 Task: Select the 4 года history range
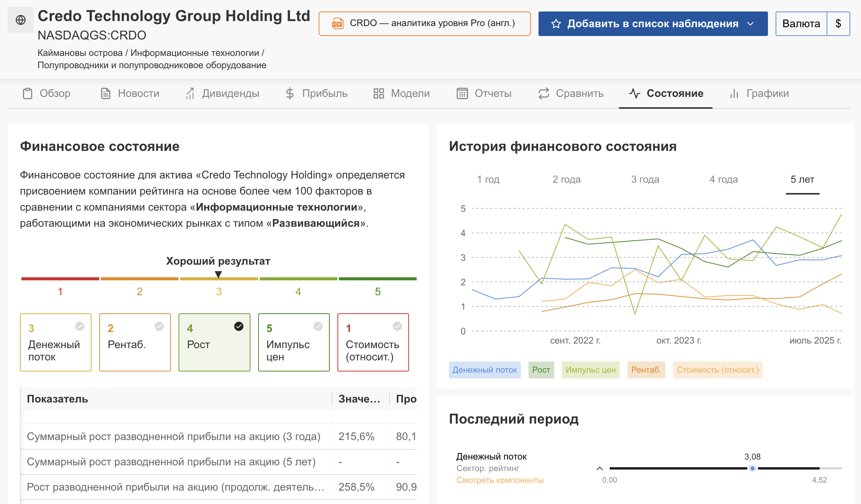click(724, 179)
